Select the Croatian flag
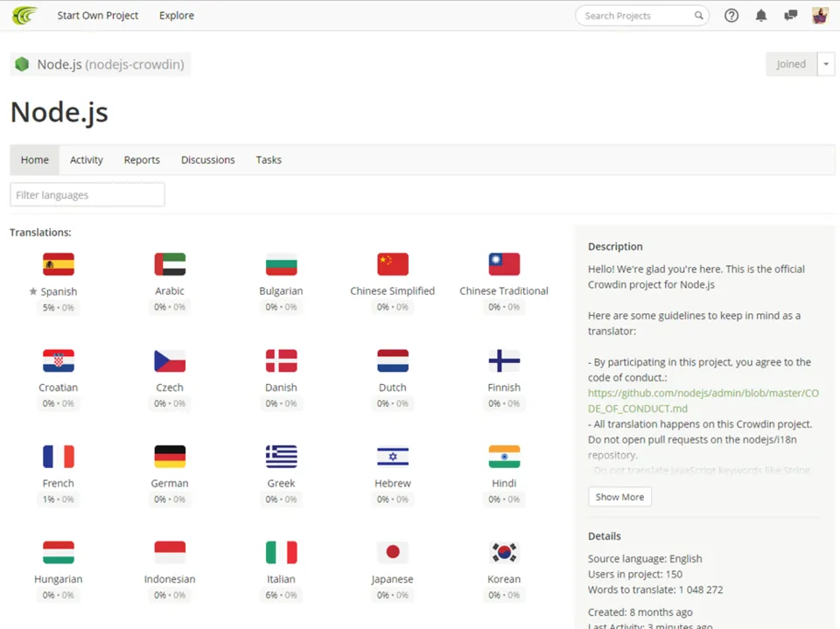This screenshot has width=840, height=629. pos(59,360)
